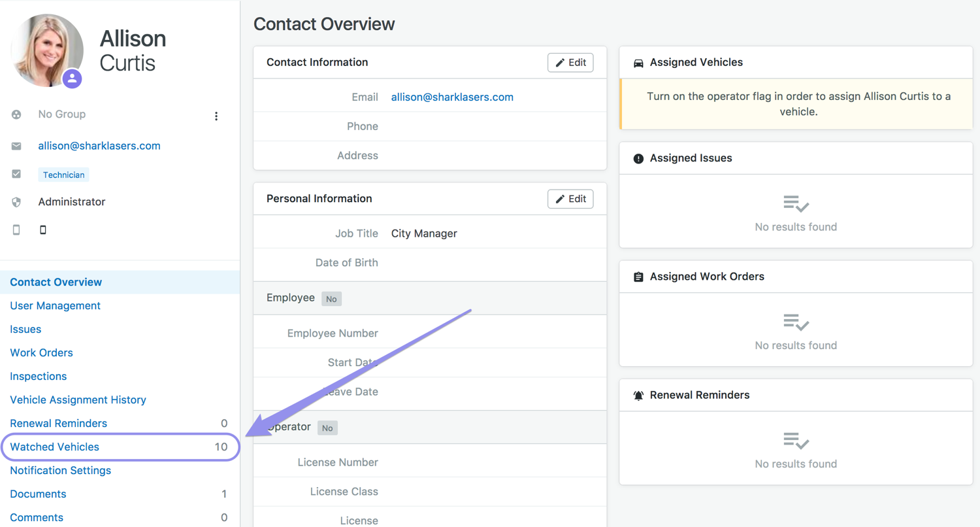The image size is (980, 527).
Task: Go to User Management section
Action: tap(56, 306)
